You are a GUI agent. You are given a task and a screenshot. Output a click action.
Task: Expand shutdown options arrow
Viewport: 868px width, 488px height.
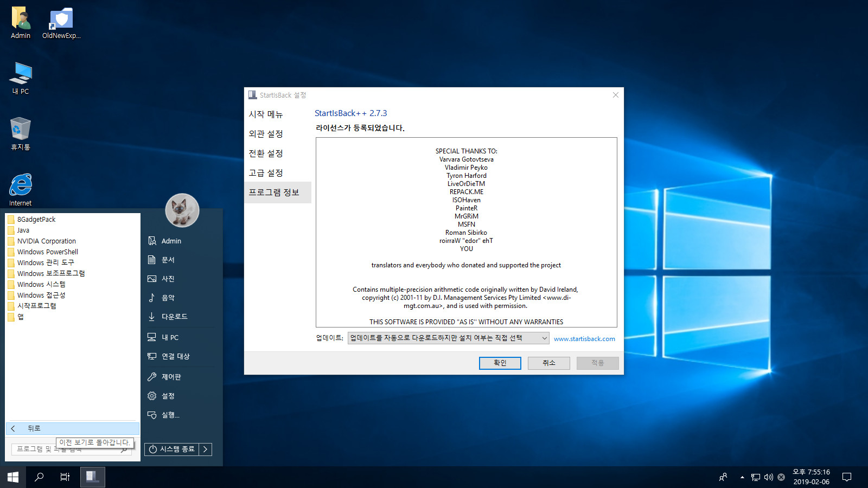205,449
